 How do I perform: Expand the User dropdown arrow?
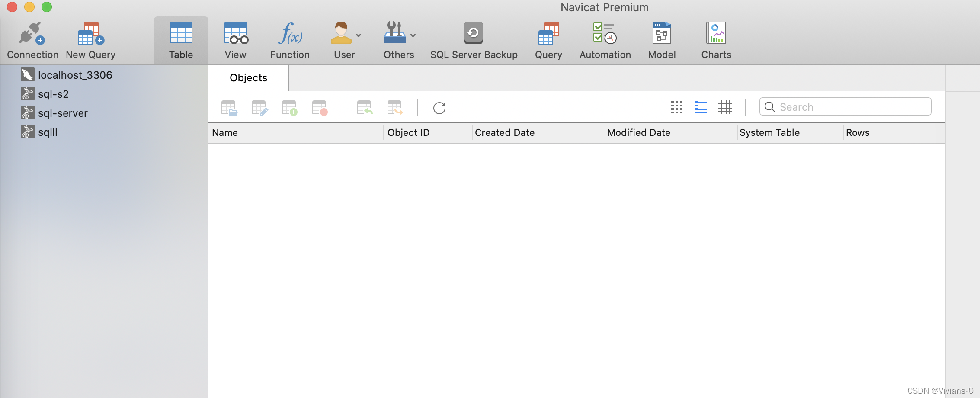359,35
